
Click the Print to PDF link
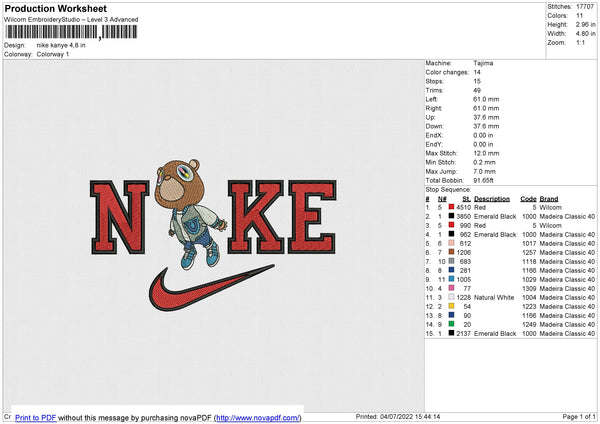click(x=36, y=417)
